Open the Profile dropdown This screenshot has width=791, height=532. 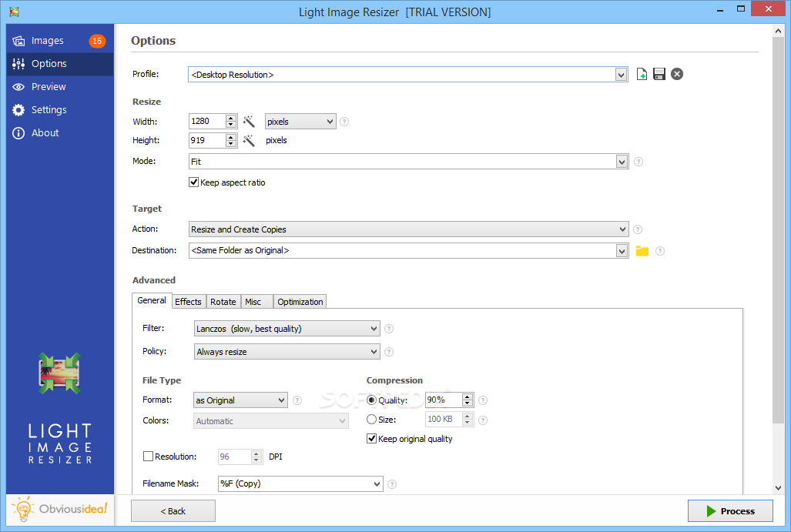[621, 75]
